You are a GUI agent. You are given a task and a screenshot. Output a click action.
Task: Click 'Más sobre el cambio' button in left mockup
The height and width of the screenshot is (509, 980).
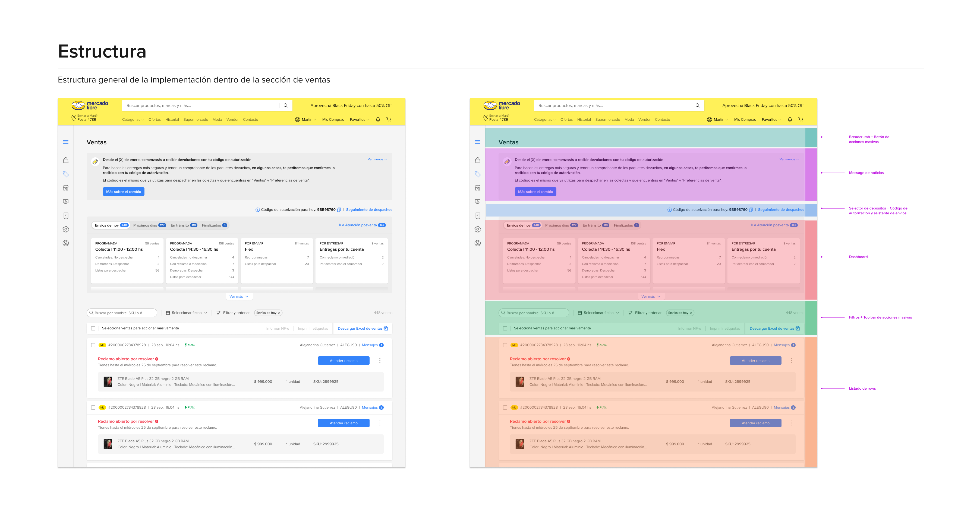pos(123,192)
